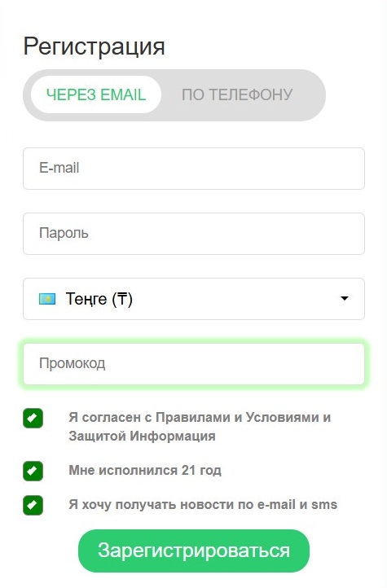This screenshot has width=387, height=588.
Task: Click the tenge symbol (₸) in currency field
Action: [x=122, y=299]
